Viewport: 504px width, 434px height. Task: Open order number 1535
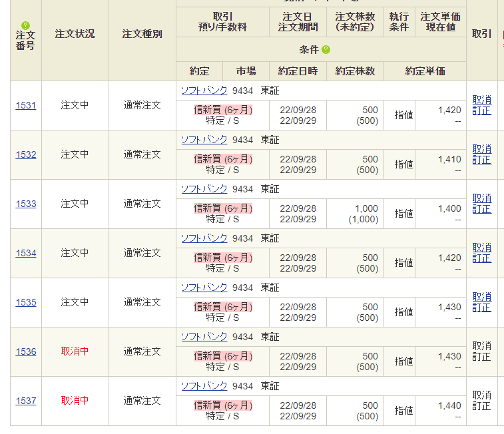(x=26, y=302)
